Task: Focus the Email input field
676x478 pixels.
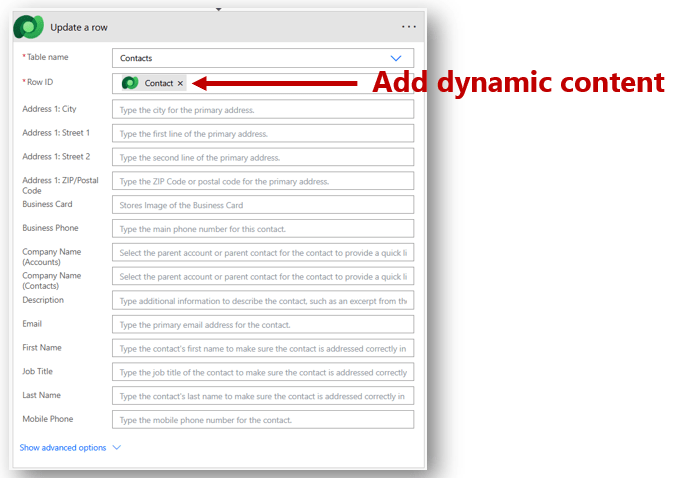Action: tap(263, 325)
